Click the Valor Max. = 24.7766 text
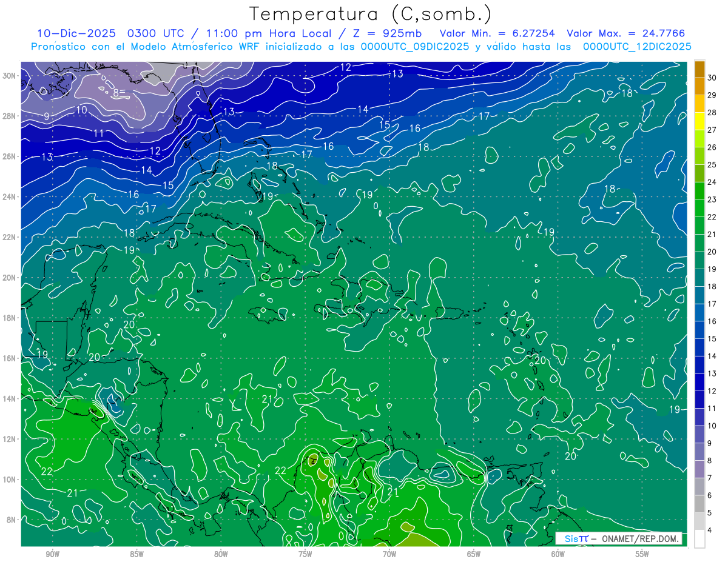The image size is (728, 562). tap(625, 33)
